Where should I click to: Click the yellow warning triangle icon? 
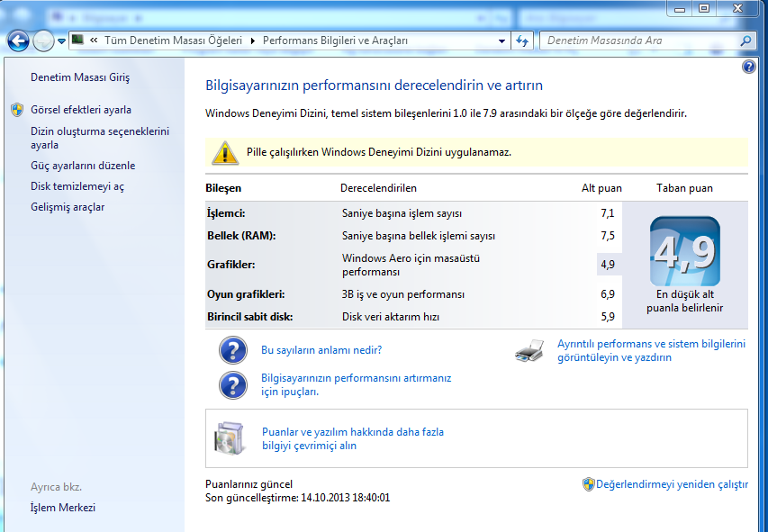225,153
